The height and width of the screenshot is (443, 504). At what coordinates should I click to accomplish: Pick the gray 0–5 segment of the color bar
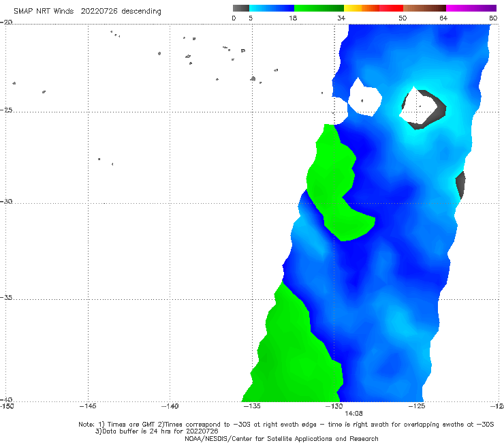coord(241,8)
